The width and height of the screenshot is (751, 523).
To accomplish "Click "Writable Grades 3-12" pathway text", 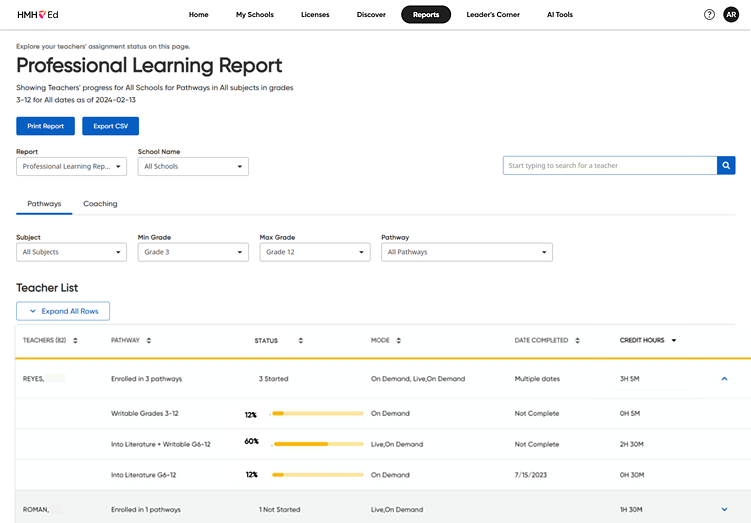I will coord(145,413).
